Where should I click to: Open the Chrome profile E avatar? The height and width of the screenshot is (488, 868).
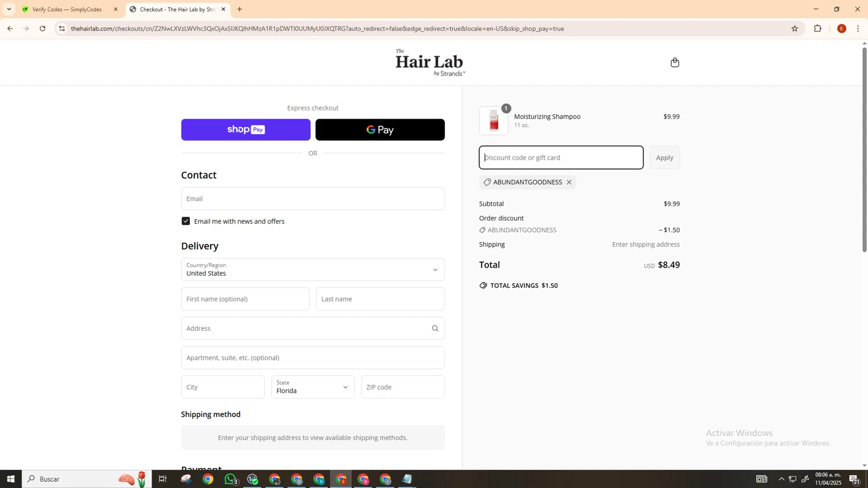point(841,28)
